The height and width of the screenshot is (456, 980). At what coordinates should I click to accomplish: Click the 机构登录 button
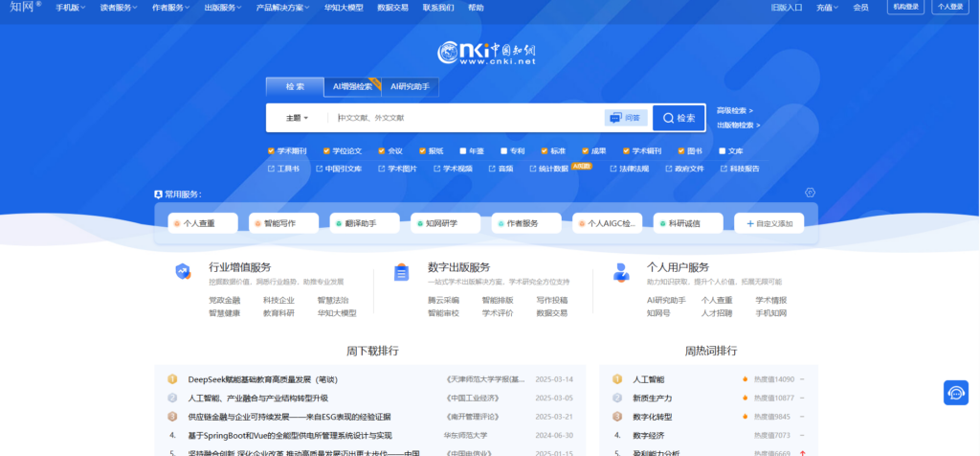tap(905, 7)
